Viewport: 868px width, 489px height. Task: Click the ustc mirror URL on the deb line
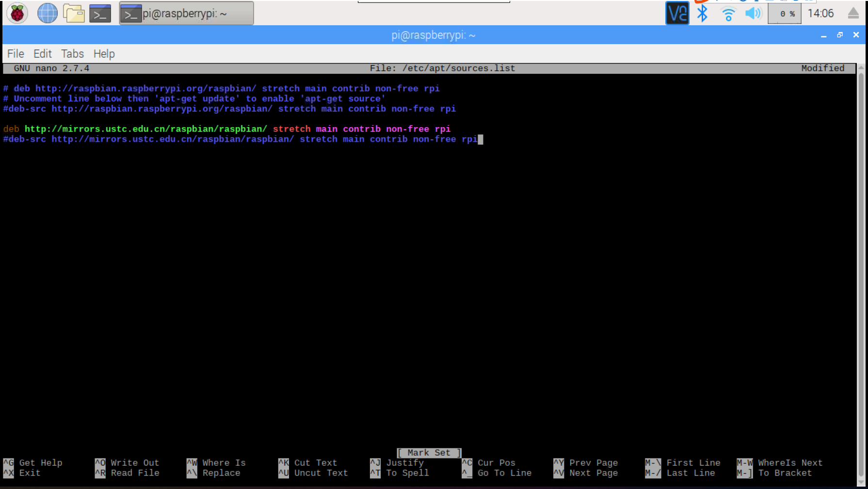pyautogui.click(x=145, y=129)
